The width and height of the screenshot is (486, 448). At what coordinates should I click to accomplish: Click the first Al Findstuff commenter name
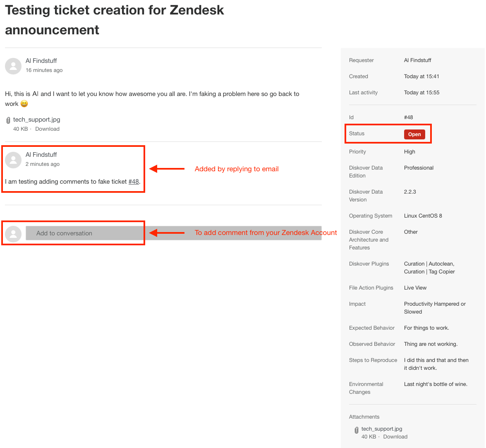[x=41, y=61]
